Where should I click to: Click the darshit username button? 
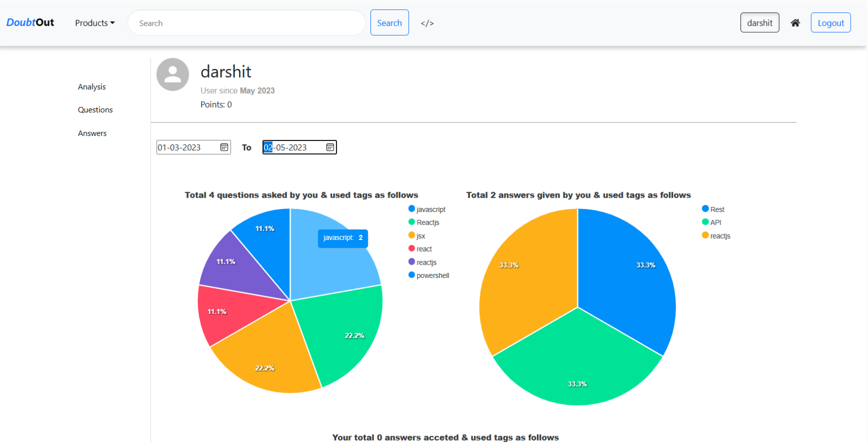click(x=759, y=23)
